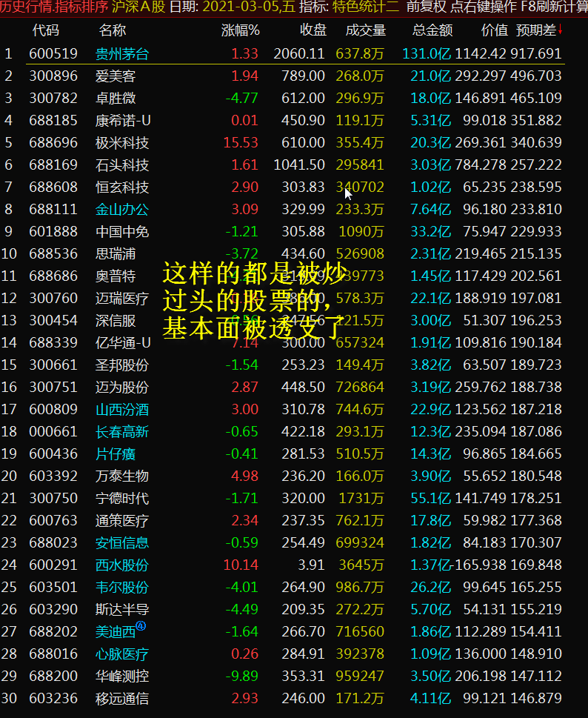Click the red sort arrow beside 预期差
The width and height of the screenshot is (588, 718).
pyautogui.click(x=560, y=30)
